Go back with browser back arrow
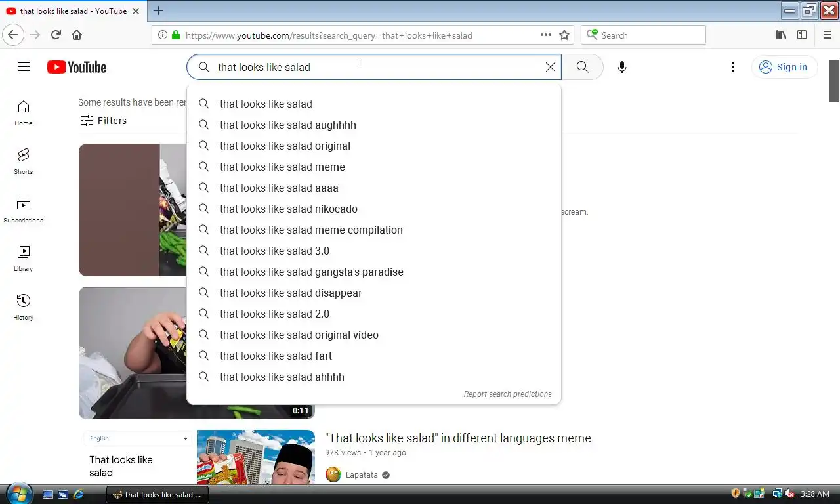Image resolution: width=840 pixels, height=504 pixels. pos(13,35)
